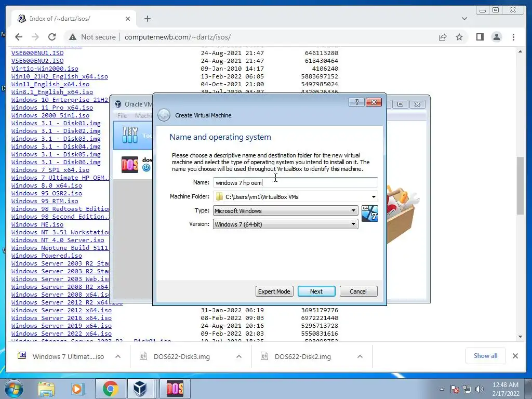
Task: Open the Version dropdown Windows 7 (64-bit)
Action: pyautogui.click(x=285, y=224)
